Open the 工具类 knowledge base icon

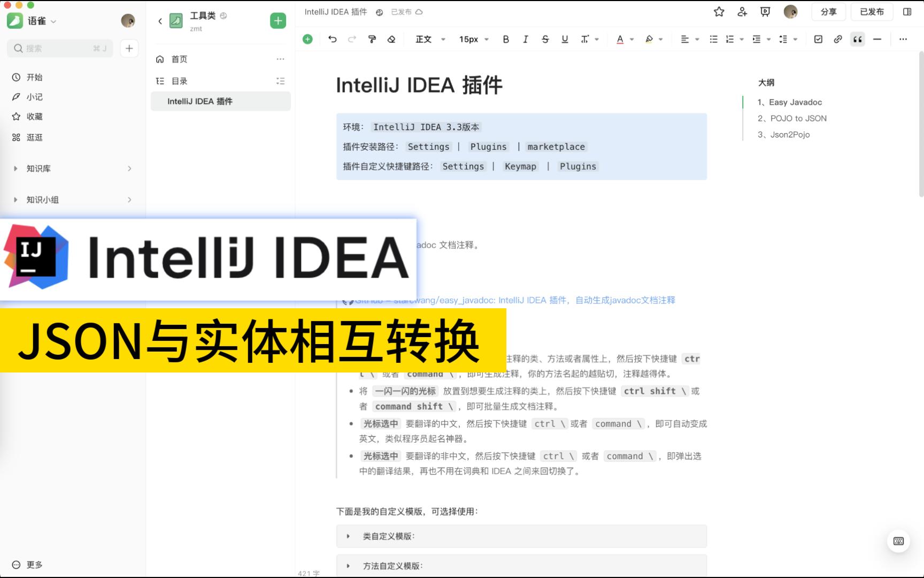coord(176,21)
